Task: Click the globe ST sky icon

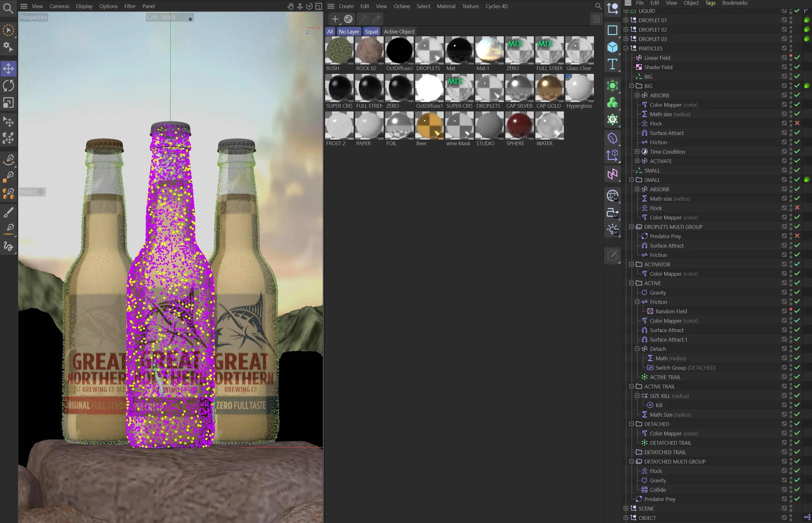Action: pos(612,196)
